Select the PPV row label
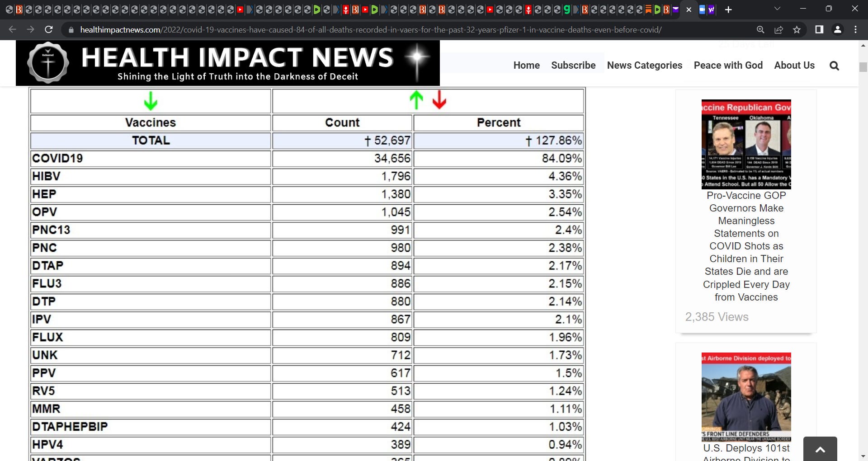The width and height of the screenshot is (868, 461). tap(44, 373)
